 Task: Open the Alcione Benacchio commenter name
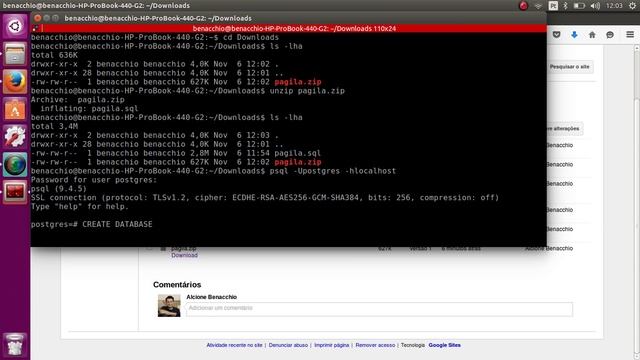[x=211, y=297]
